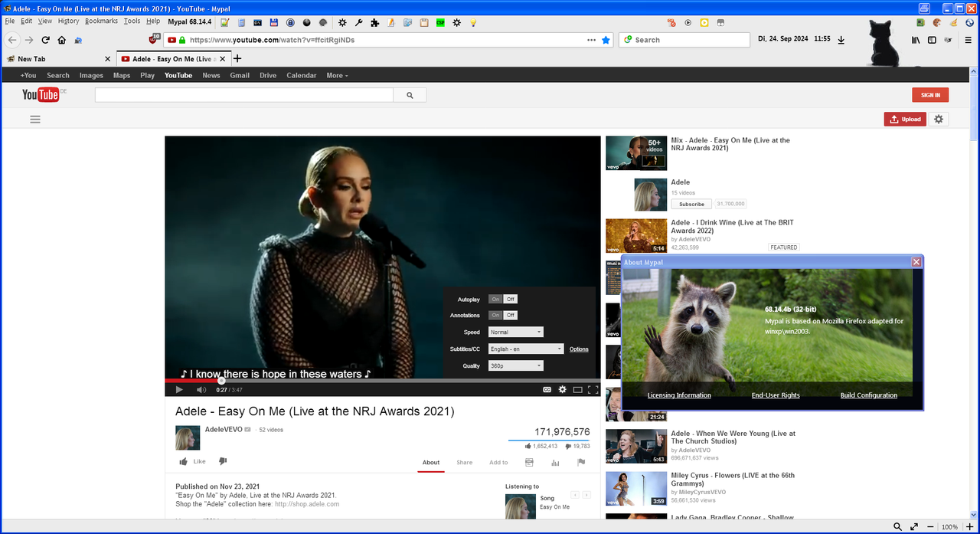Click the status bar zoom magnifier icon
980x534 pixels.
(x=897, y=527)
